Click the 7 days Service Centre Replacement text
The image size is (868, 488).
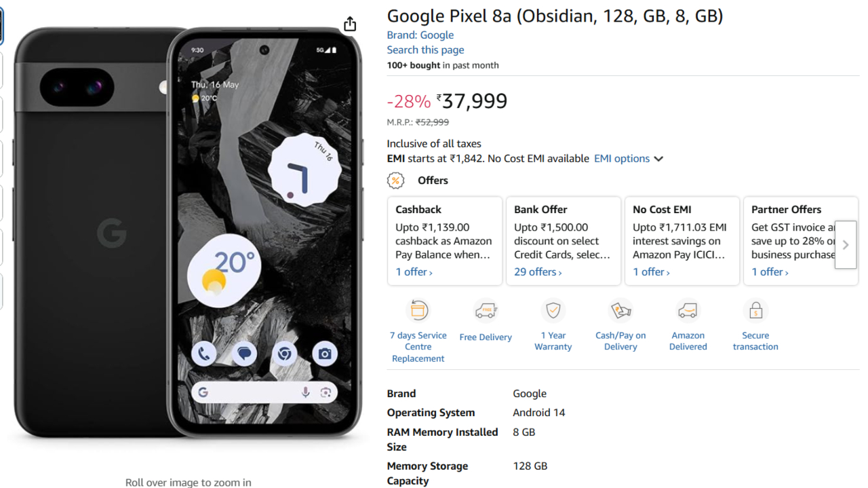(x=418, y=347)
